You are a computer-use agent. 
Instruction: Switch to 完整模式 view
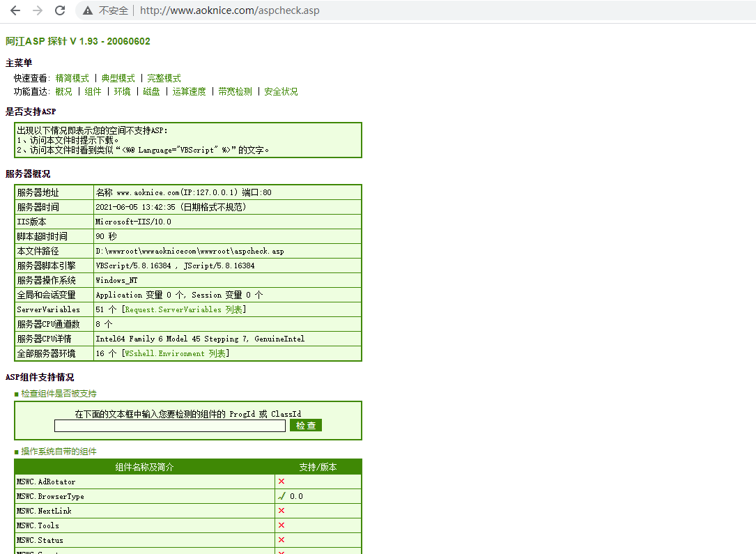click(164, 78)
